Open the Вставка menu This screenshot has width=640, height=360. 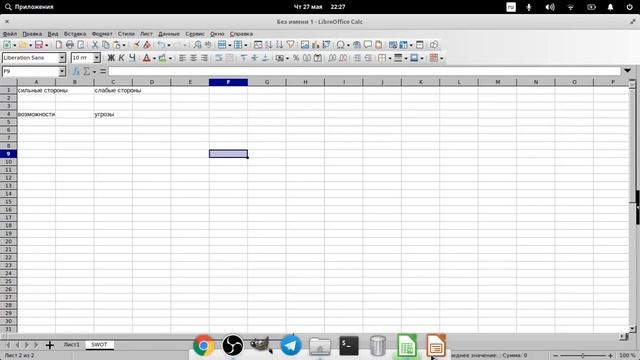pos(75,34)
